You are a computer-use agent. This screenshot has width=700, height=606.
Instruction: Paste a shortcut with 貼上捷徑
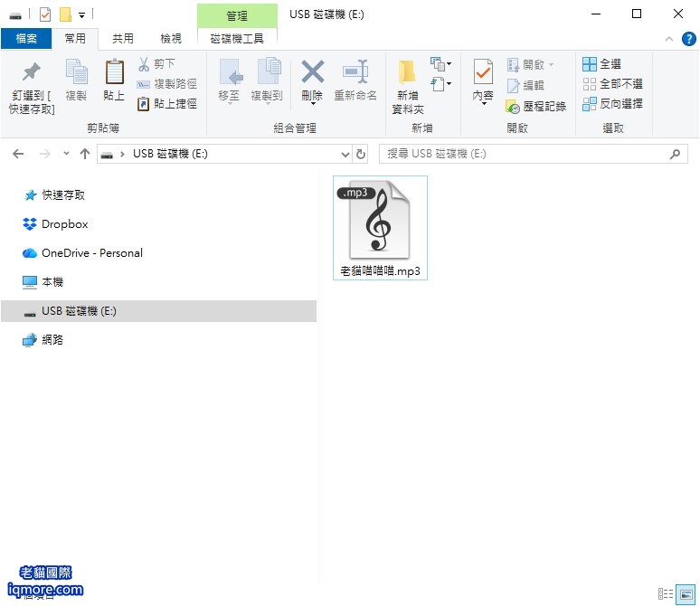pos(167,104)
